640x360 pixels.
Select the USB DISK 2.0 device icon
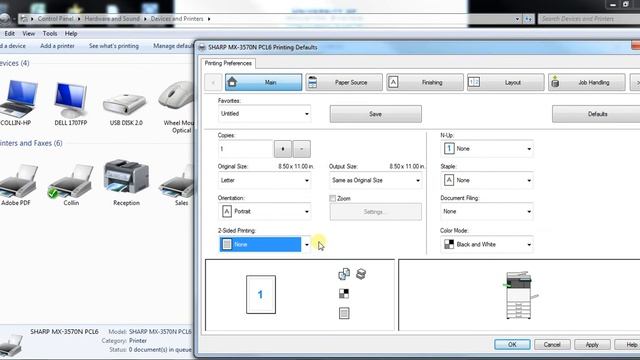pyautogui.click(x=125, y=104)
